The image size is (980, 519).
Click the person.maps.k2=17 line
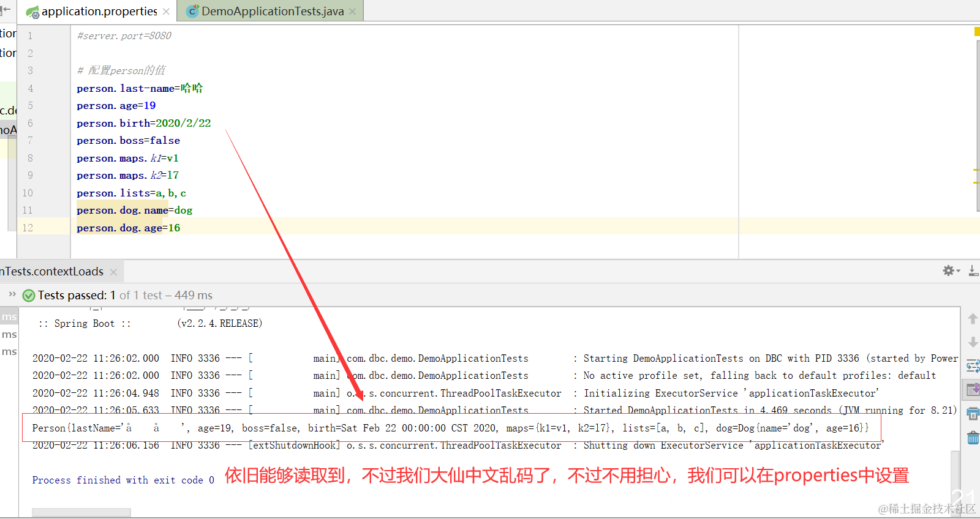(x=128, y=175)
